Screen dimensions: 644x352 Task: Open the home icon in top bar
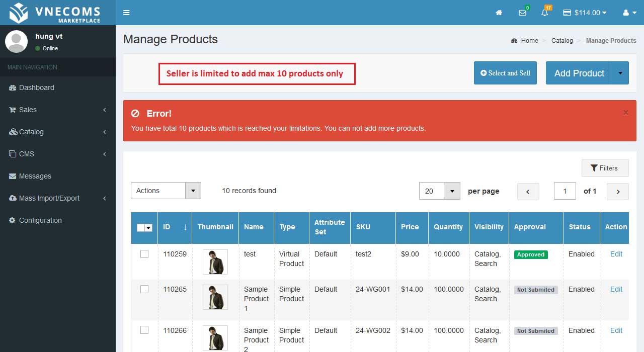499,13
